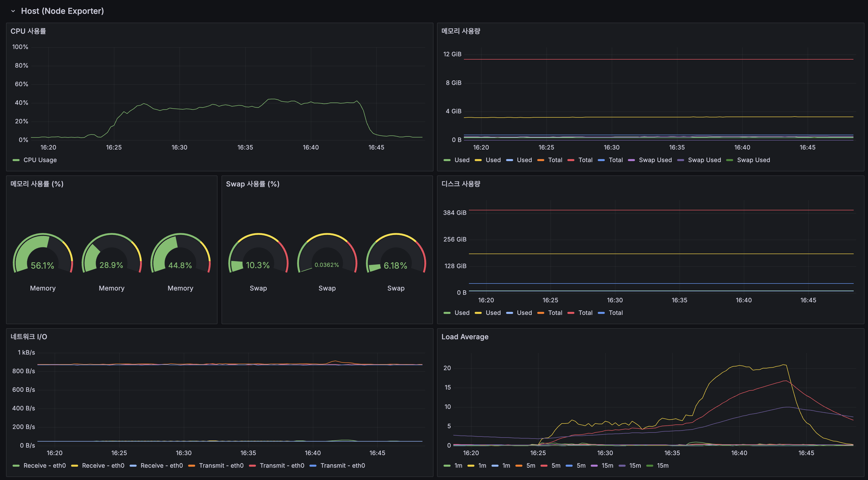
Task: Select the 15m legend item in Load Average
Action: click(607, 465)
